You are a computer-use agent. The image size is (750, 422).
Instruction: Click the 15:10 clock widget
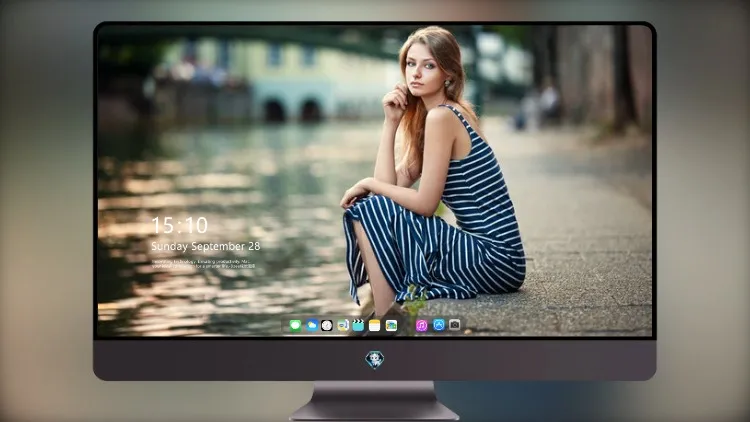179,225
